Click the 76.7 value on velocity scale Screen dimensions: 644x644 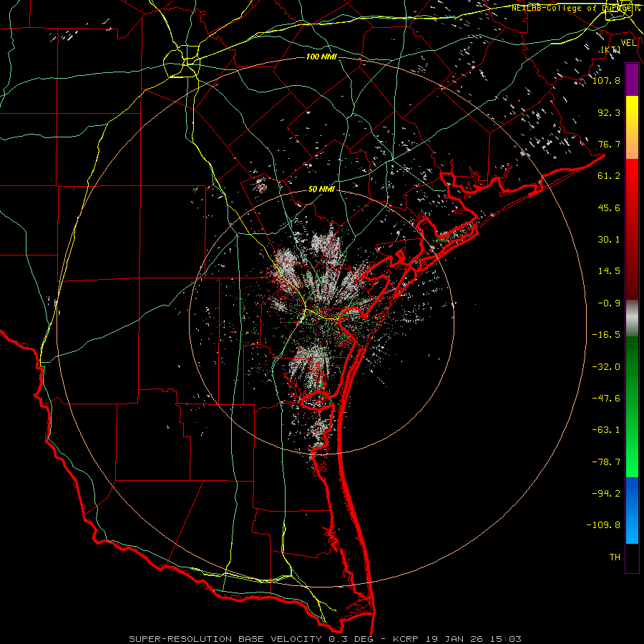point(609,144)
